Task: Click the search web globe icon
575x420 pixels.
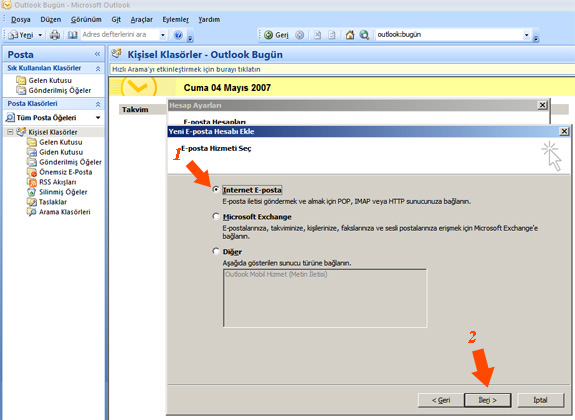Action: coord(364,35)
